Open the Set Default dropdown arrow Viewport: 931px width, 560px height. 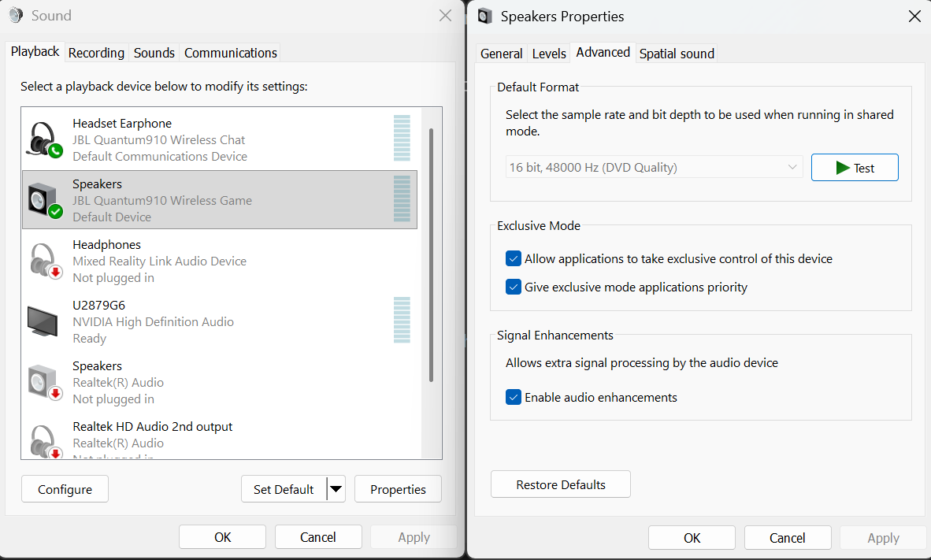(337, 488)
